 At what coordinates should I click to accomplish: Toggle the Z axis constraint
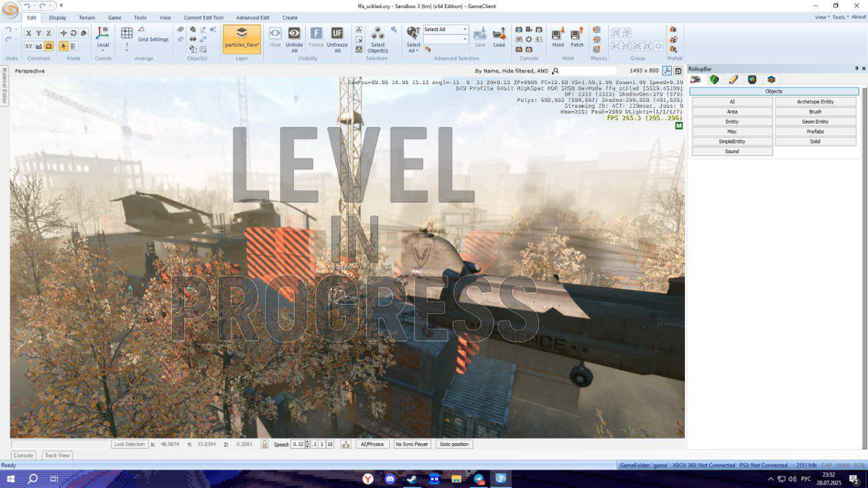pyautogui.click(x=48, y=33)
